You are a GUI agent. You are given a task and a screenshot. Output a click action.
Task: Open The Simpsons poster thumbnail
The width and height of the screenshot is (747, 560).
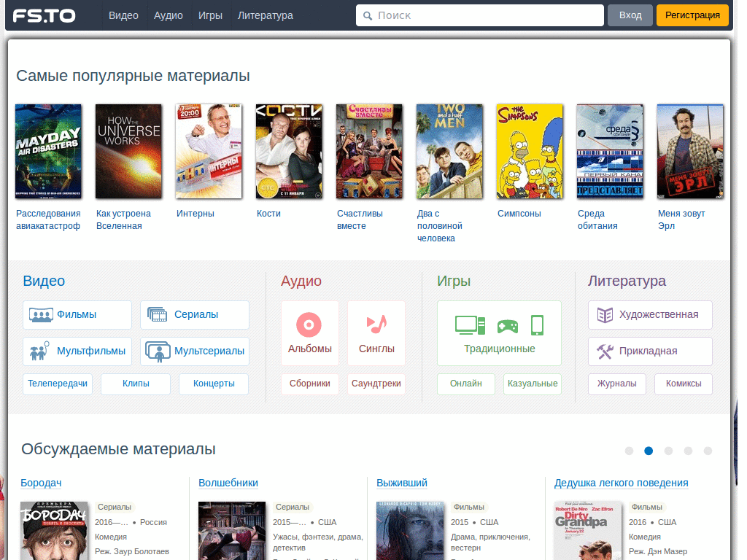[530, 152]
